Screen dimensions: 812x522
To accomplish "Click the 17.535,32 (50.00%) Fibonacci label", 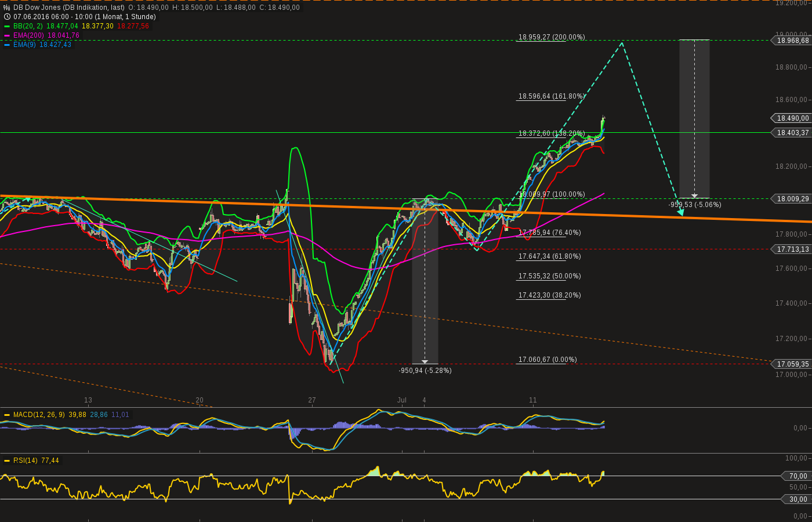I will (x=550, y=276).
